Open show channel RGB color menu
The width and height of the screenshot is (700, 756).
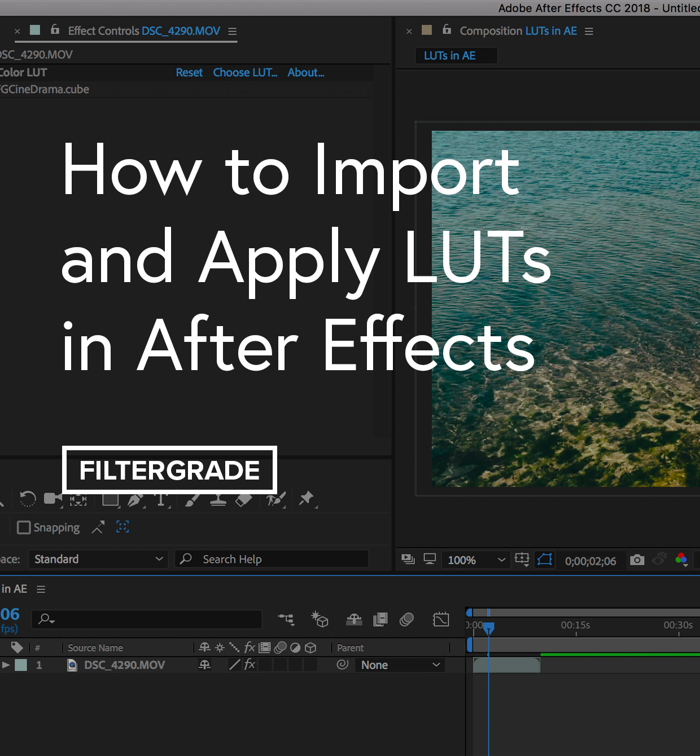(681, 560)
